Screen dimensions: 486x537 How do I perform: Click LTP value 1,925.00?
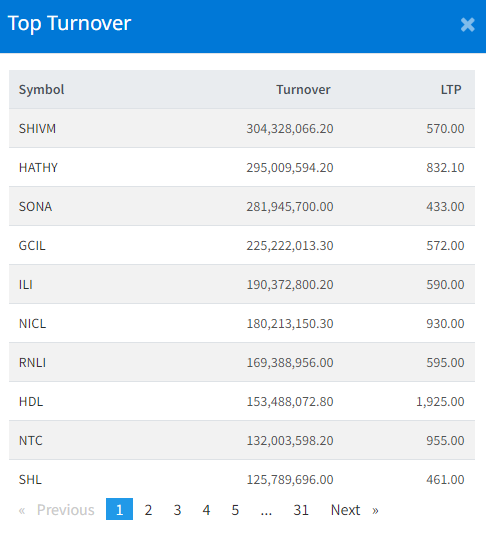[440, 402]
